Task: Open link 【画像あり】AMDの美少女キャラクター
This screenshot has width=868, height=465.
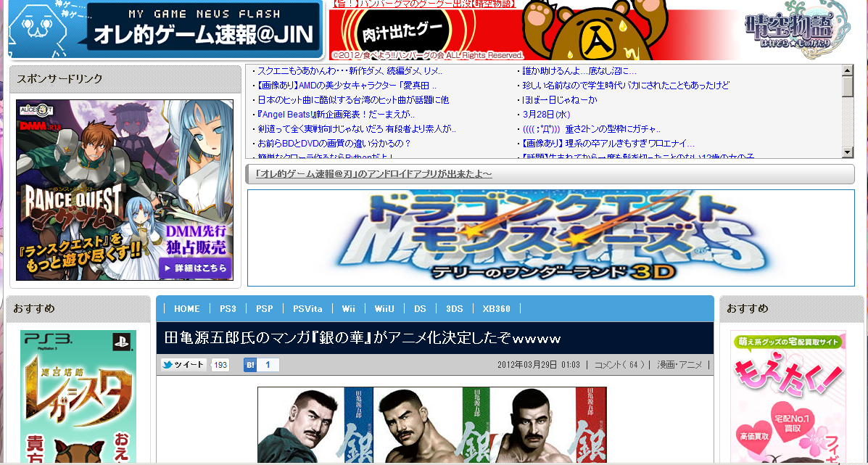Action: [347, 86]
